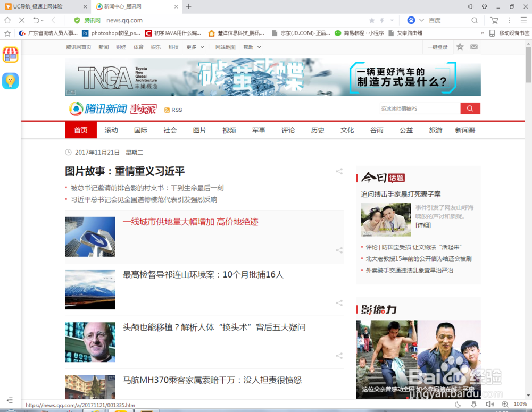Click the news search input field
Image resolution: width=532 pixels, height=412 pixels.
coord(420,108)
